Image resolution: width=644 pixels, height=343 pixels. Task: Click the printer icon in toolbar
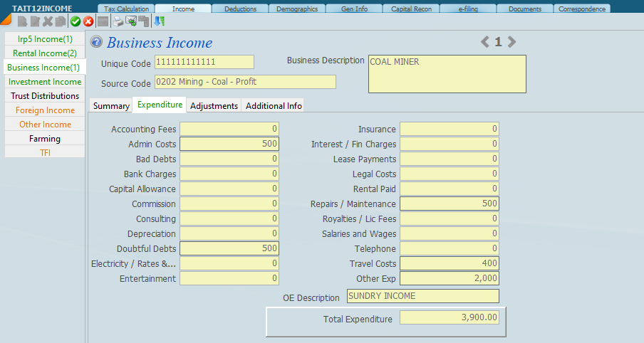coord(118,21)
